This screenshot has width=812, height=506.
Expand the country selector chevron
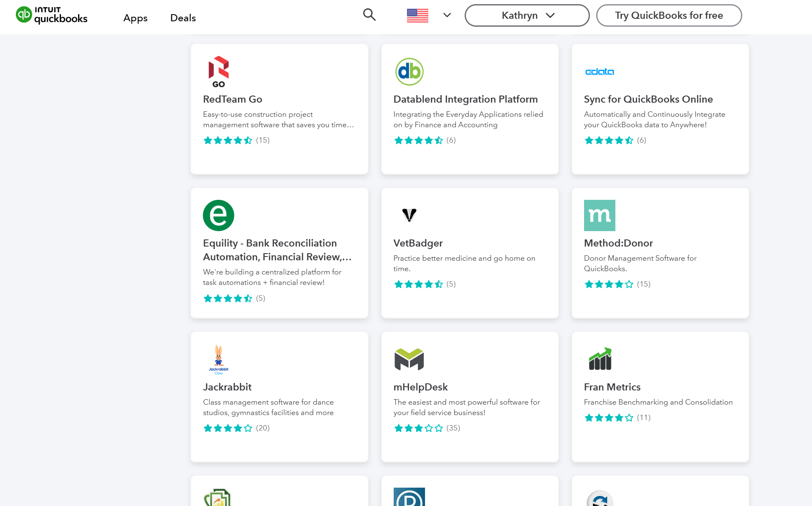(447, 15)
